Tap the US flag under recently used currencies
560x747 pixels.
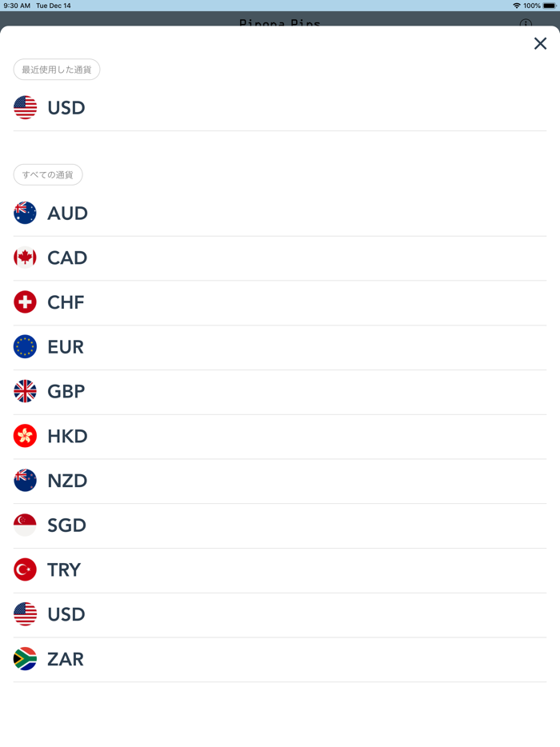(x=25, y=108)
